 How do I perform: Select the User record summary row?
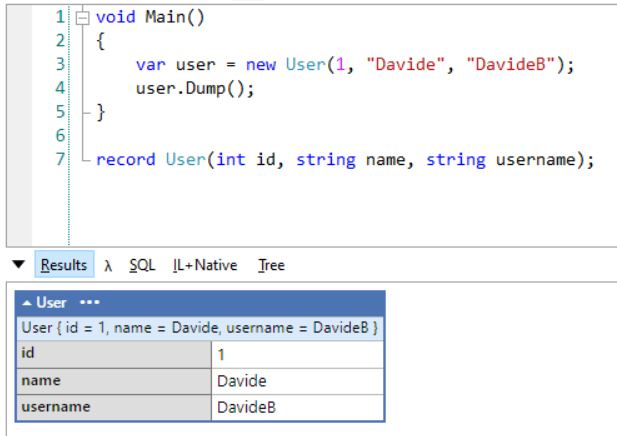[200, 328]
